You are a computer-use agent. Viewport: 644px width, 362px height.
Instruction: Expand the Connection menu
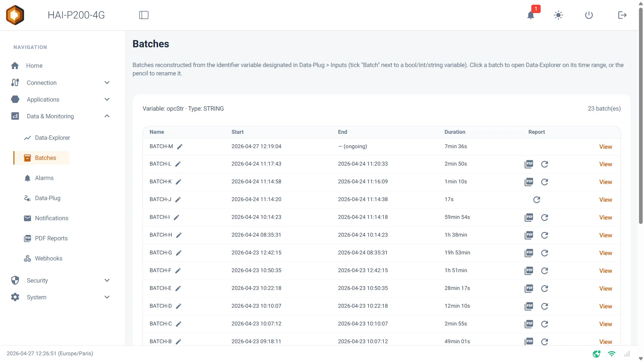[107, 83]
